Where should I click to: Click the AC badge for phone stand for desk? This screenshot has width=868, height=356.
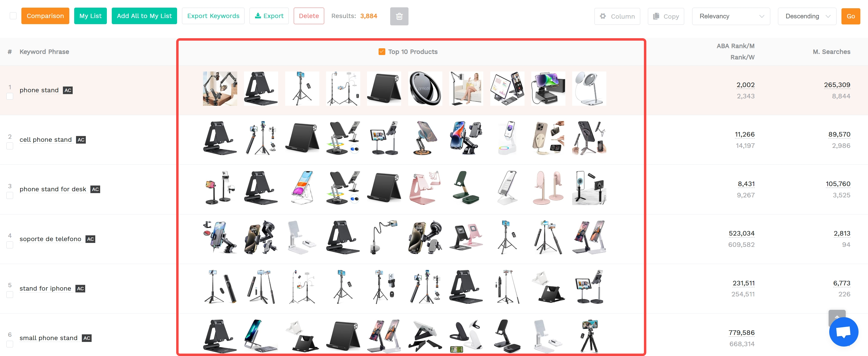point(95,189)
